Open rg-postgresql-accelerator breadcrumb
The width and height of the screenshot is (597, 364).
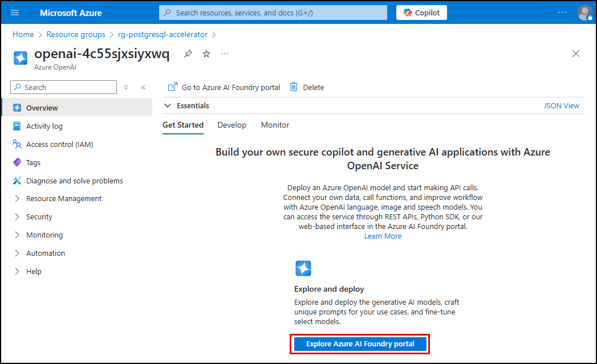pyautogui.click(x=163, y=34)
